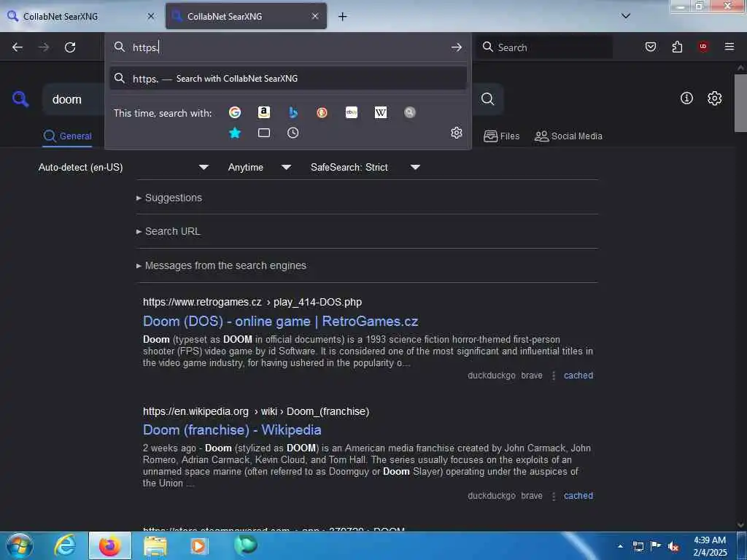Open more options dots for Wikipedia result
This screenshot has height=560, width=747.
[x=553, y=496]
